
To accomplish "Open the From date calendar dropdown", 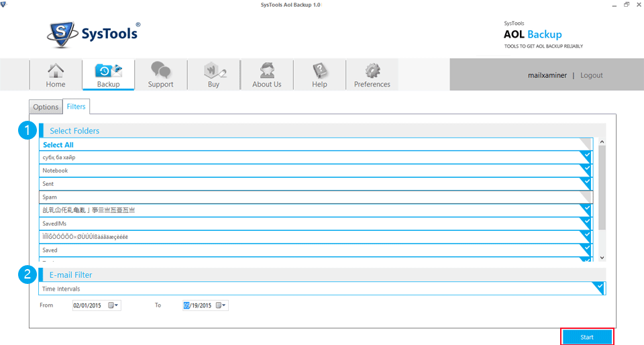I will 113,305.
